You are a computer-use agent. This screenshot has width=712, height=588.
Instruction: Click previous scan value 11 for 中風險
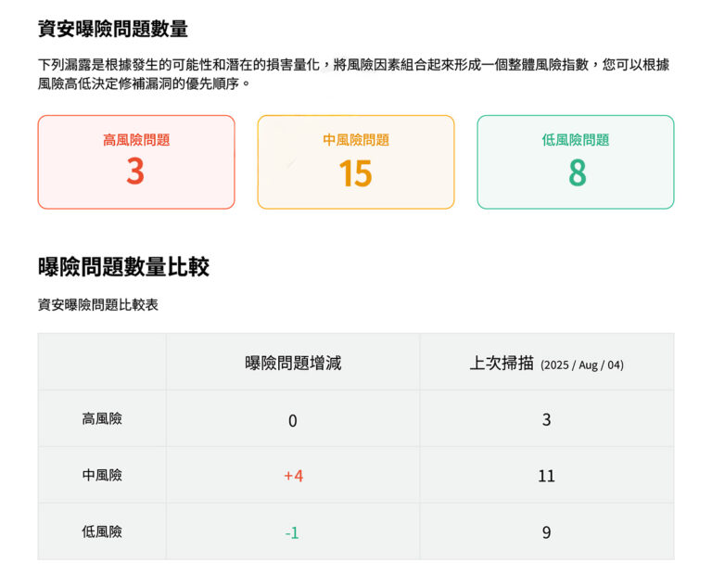point(546,476)
